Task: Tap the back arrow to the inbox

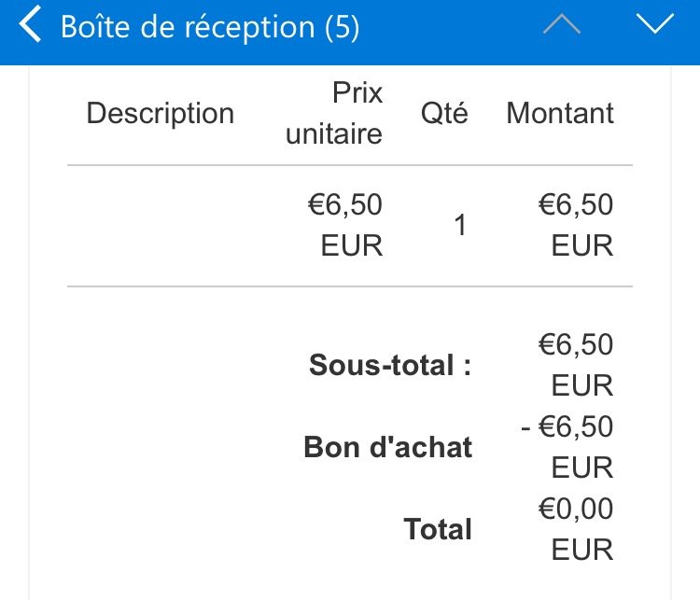Action: 31,24
